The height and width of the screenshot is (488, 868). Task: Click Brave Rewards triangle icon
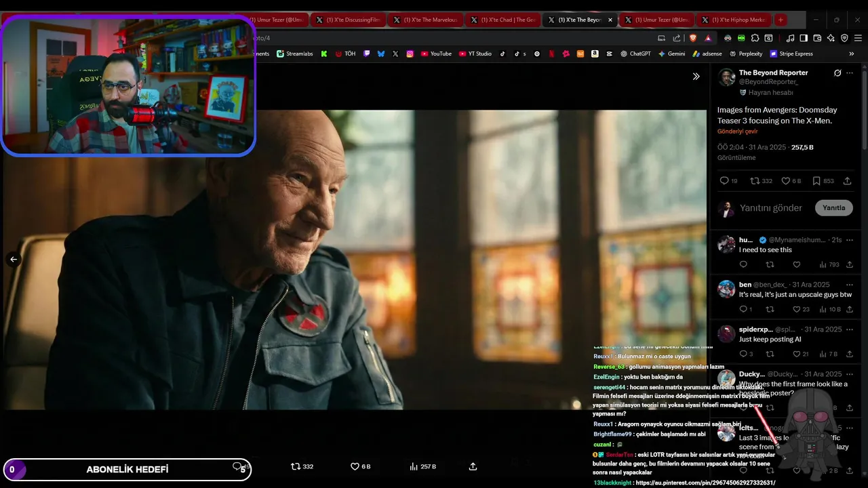coord(708,38)
